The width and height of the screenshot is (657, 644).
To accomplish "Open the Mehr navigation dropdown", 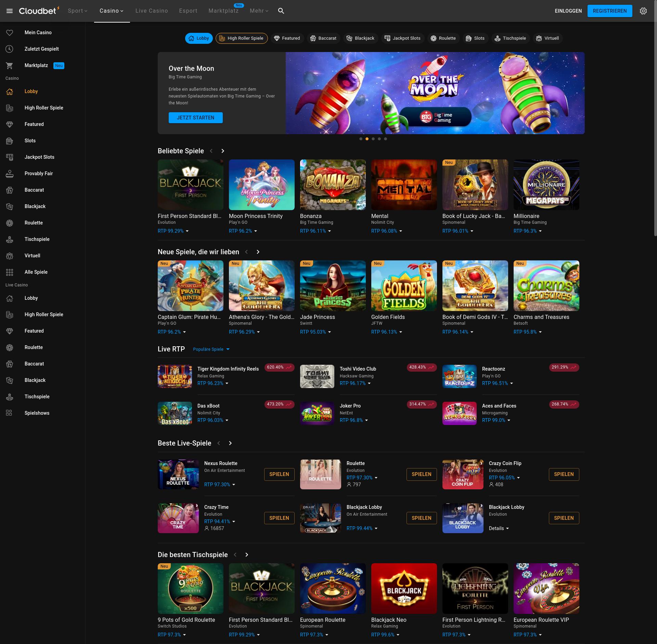I will (x=259, y=11).
